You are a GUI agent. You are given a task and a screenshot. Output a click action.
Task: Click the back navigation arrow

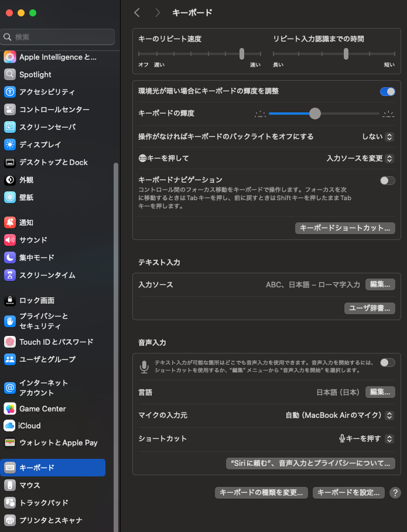click(x=137, y=13)
